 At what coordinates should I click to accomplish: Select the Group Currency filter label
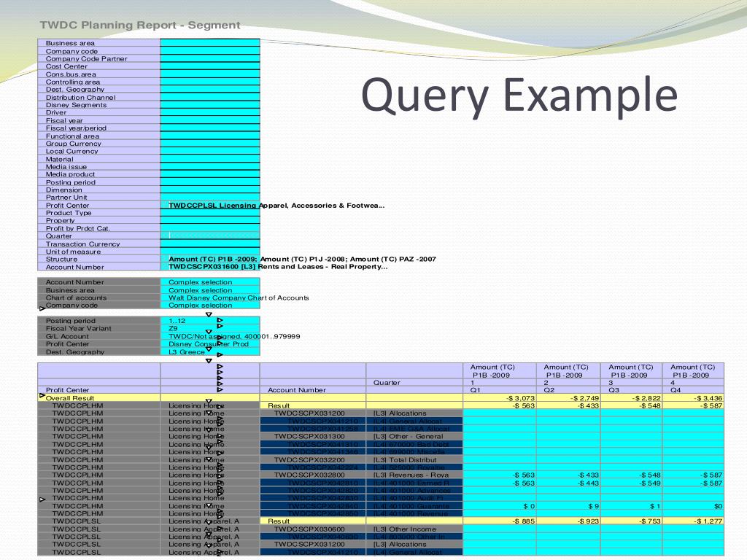click(74, 144)
